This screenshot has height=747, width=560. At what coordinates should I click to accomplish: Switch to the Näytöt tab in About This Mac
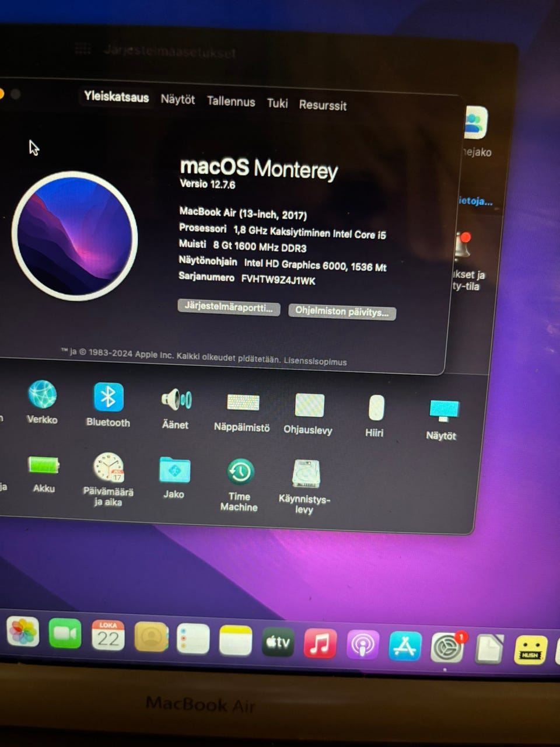178,99
